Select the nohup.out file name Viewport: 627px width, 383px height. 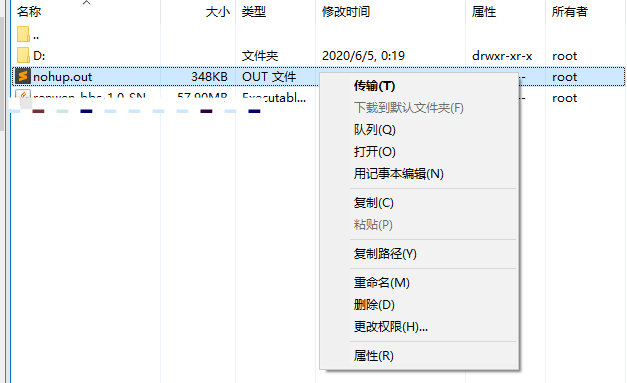point(62,77)
